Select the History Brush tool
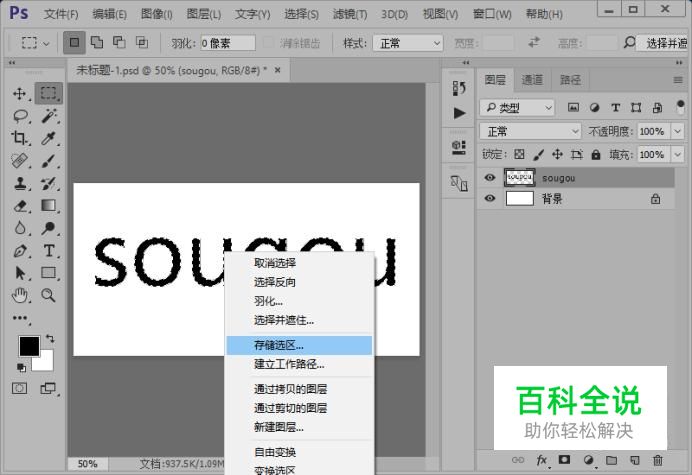692x475 pixels. click(x=49, y=183)
